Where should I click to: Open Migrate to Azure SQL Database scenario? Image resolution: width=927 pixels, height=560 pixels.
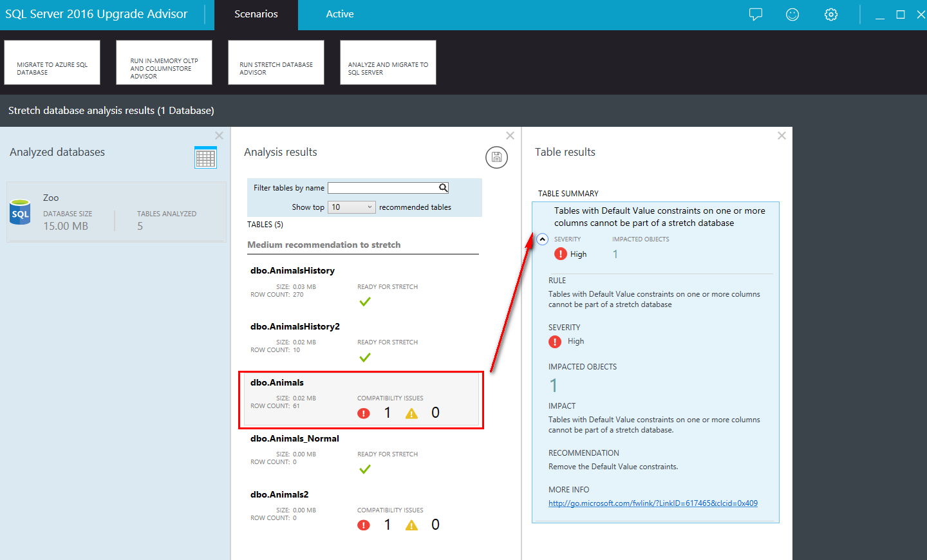tap(52, 62)
